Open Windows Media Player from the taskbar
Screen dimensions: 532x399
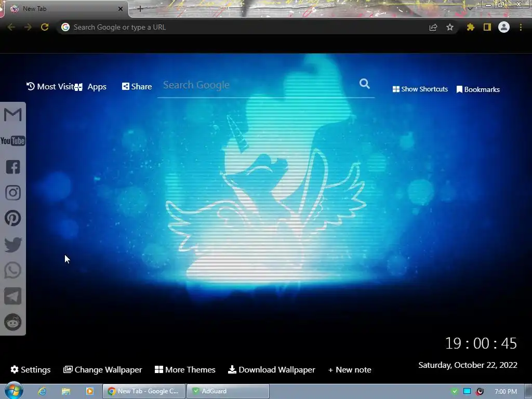[90, 391]
